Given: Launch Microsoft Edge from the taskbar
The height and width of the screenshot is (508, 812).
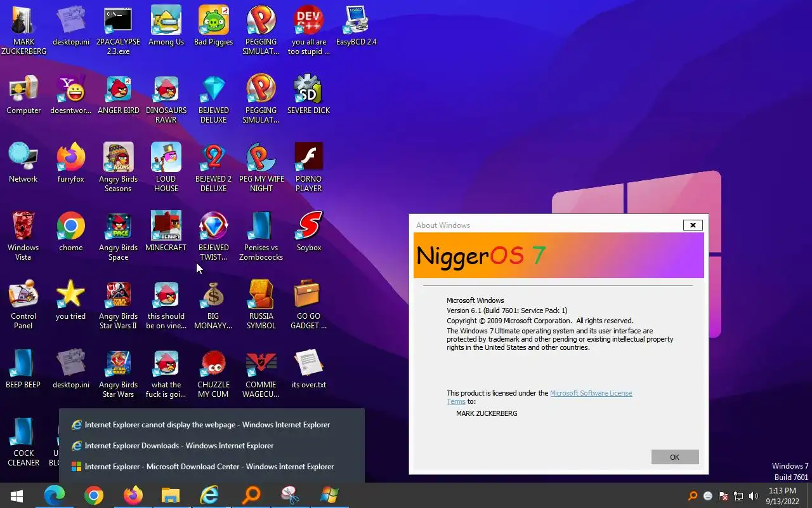Looking at the screenshot, I should pyautogui.click(x=55, y=495).
